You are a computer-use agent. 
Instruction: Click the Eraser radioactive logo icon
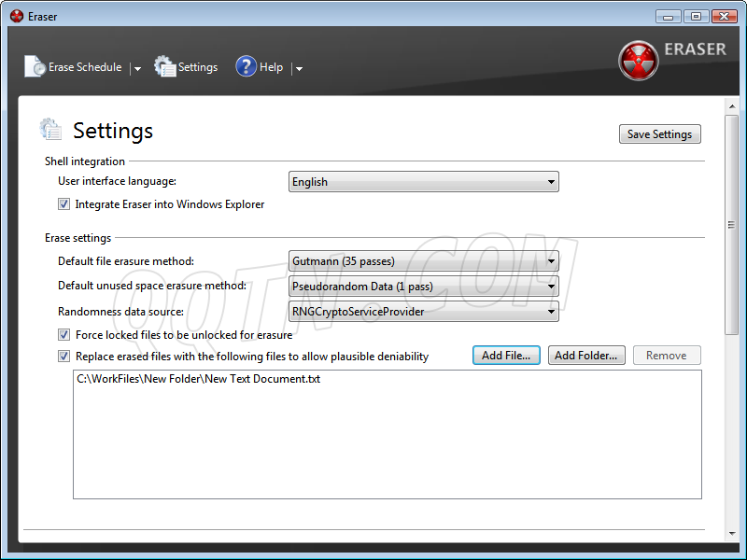638,61
